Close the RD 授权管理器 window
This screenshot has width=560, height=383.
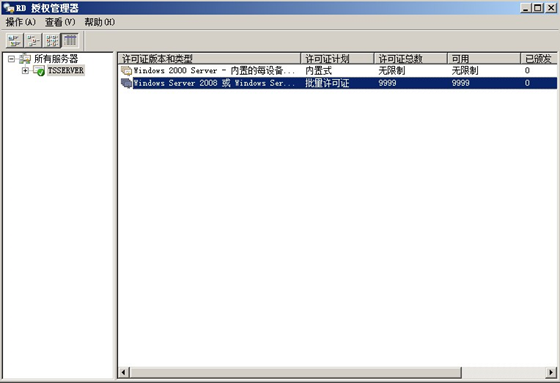pyautogui.click(x=551, y=8)
